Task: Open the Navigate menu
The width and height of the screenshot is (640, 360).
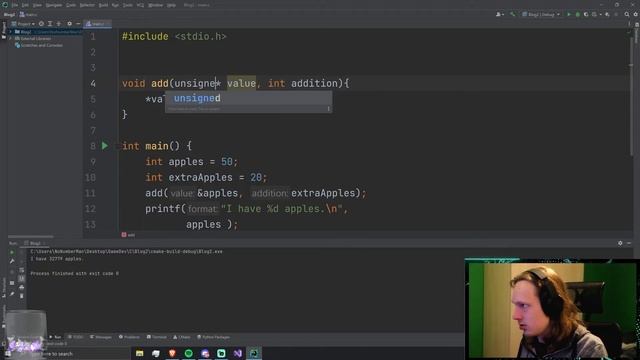Action: tap(53, 5)
